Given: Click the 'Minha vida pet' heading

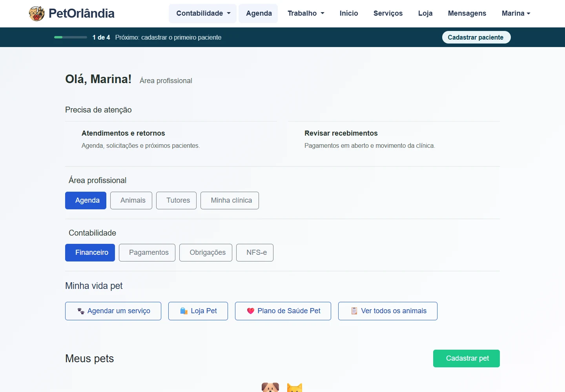Looking at the screenshot, I should (x=94, y=286).
